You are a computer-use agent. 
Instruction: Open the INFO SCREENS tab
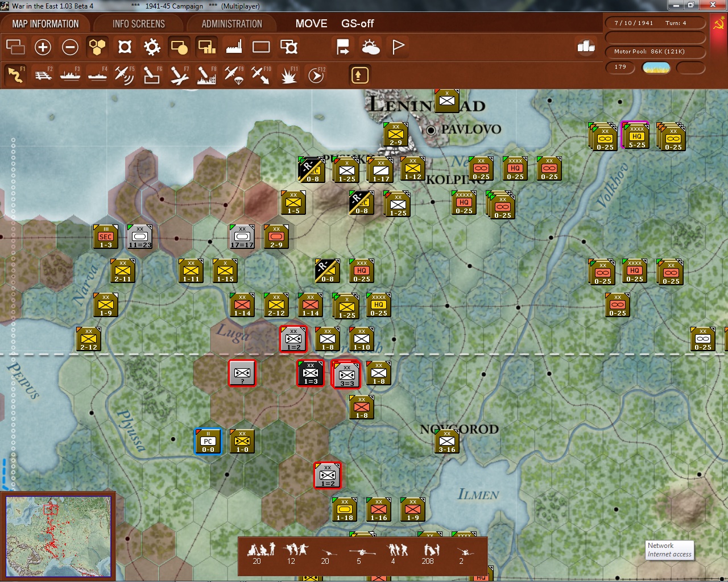click(138, 24)
